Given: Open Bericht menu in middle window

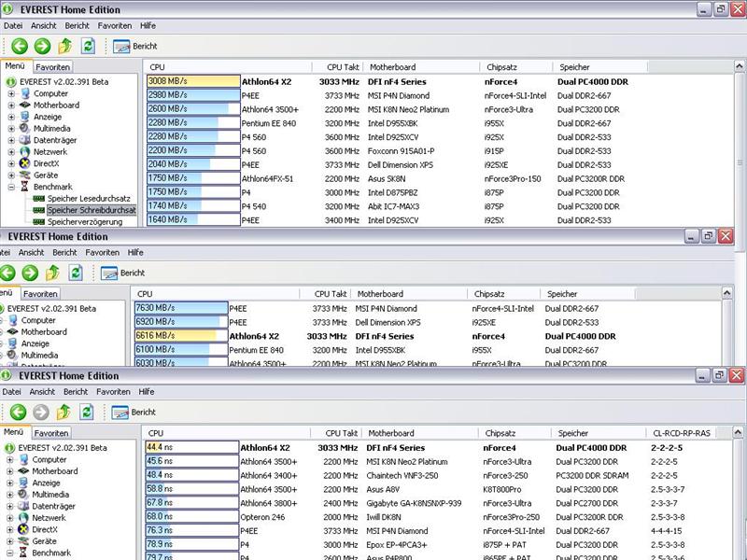Looking at the screenshot, I should [64, 252].
